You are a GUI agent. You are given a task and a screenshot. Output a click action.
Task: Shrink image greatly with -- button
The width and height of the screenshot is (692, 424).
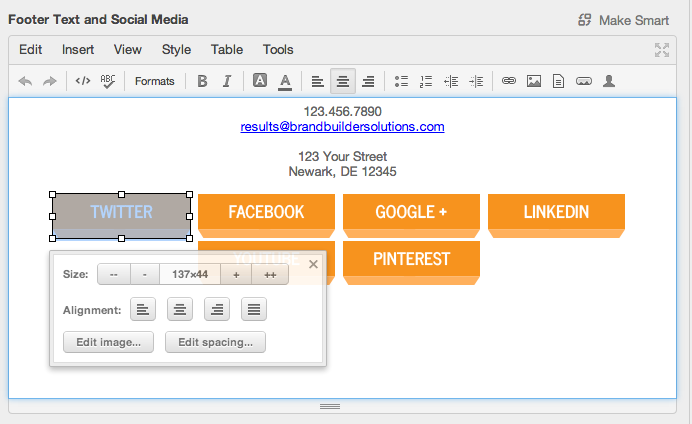[x=114, y=274]
